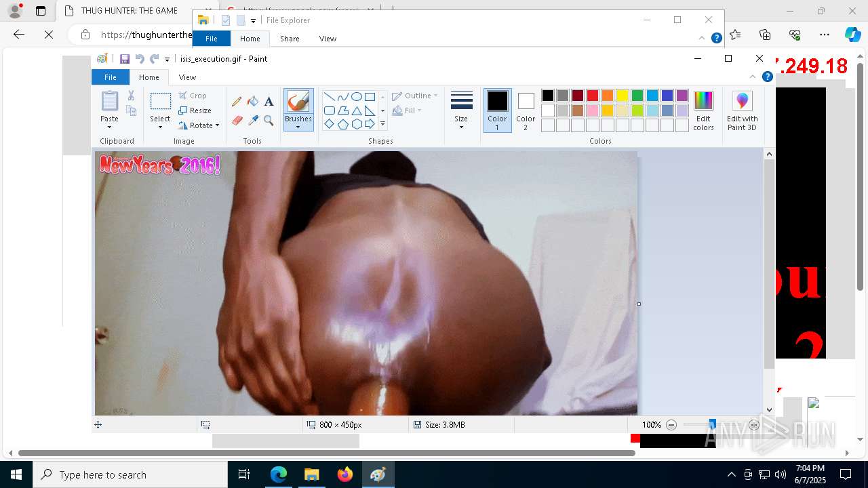Toggle the Brushes tool on
This screenshot has height=488, width=868.
(298, 102)
